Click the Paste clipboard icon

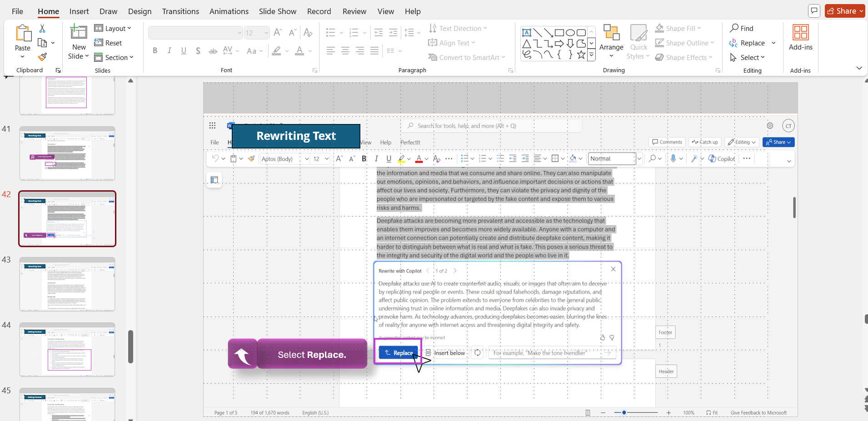pos(23,34)
